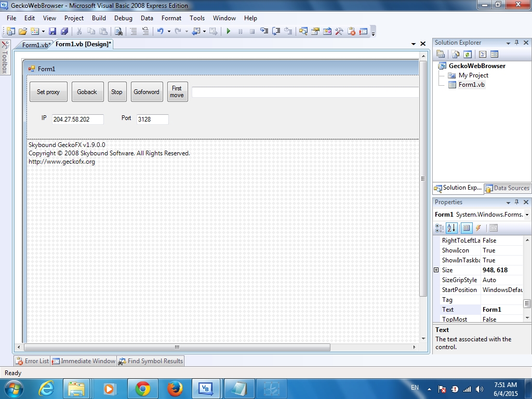The image size is (532, 399).
Task: Open the toolbar options overflow arrow
Action: tap(373, 34)
